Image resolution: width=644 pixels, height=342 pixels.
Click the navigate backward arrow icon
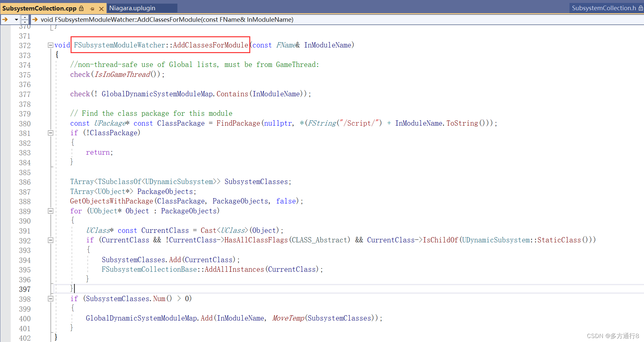tap(5, 19)
